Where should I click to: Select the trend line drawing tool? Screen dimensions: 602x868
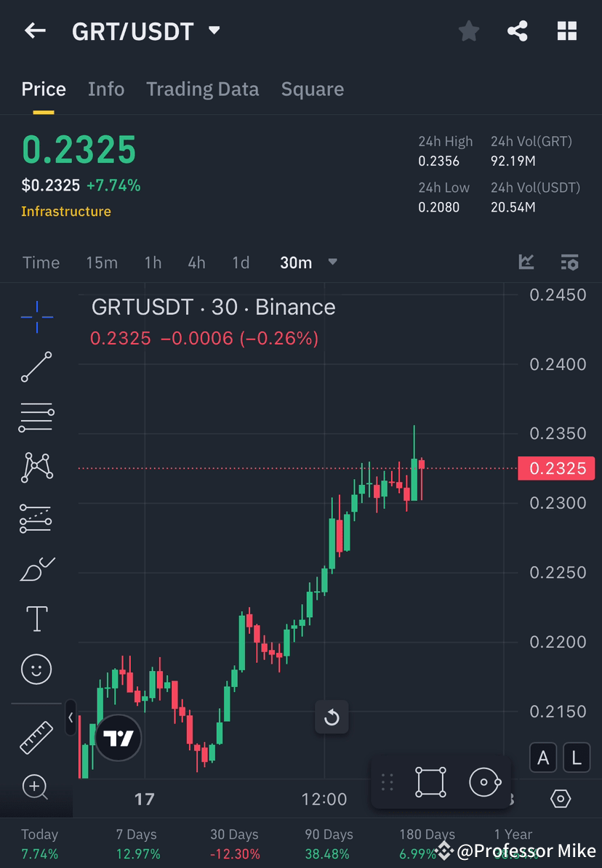tap(36, 367)
